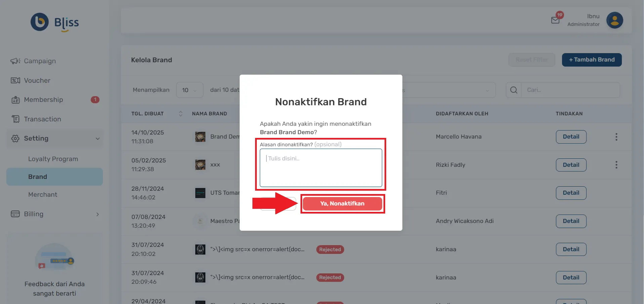Open the kebab menu on the xxx brand row

pos(616,165)
